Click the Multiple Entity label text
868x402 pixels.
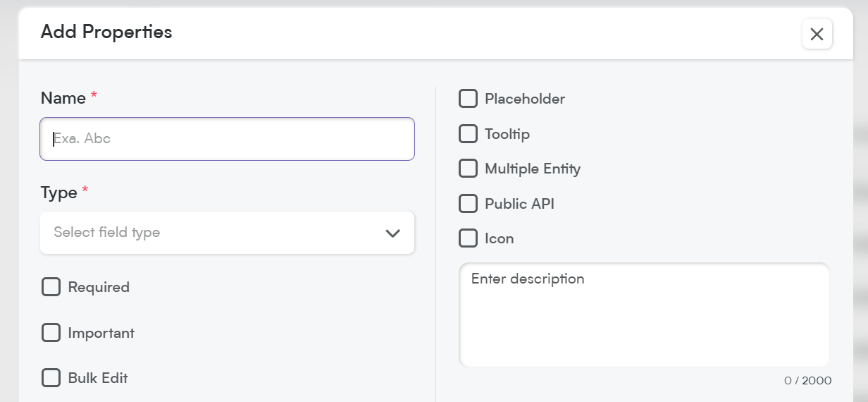pos(533,169)
